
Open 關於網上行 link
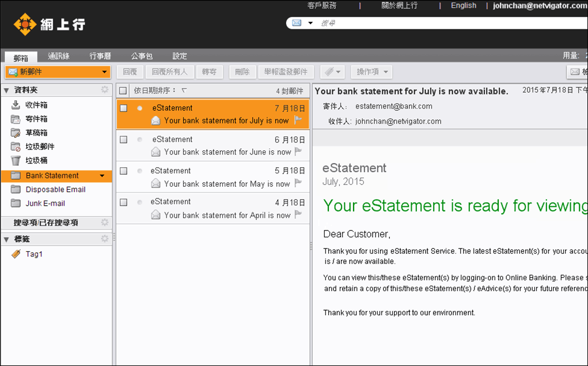click(x=399, y=6)
